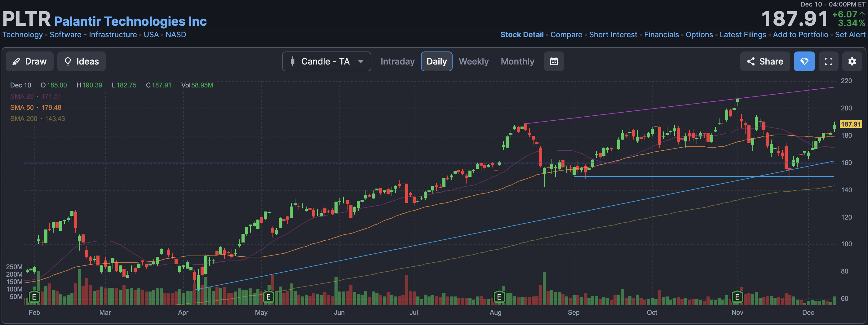Open the NASD exchange link

pos(175,35)
